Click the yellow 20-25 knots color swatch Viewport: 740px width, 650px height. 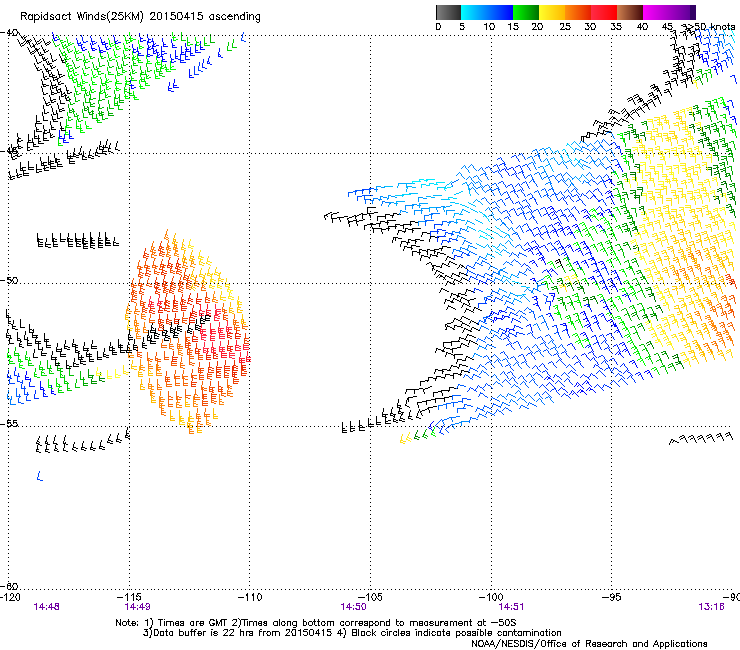[552, 12]
